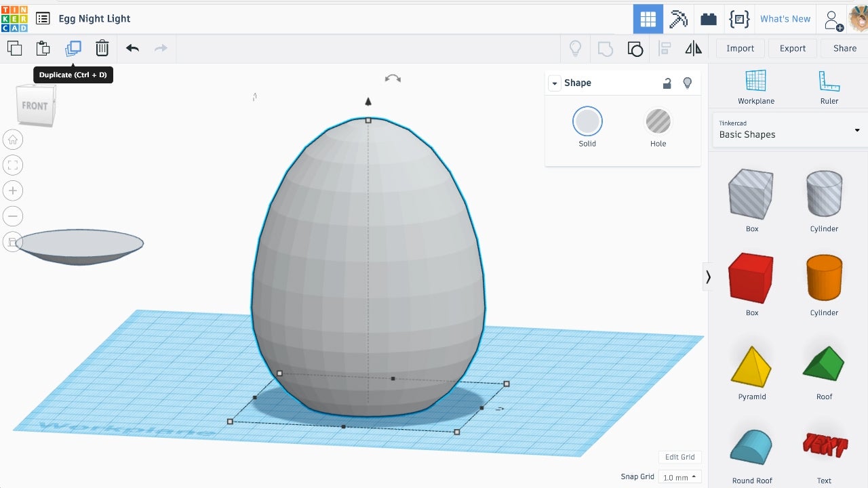Screen dimensions: 868x488
Task: Click the Undo arrow
Action: click(132, 48)
